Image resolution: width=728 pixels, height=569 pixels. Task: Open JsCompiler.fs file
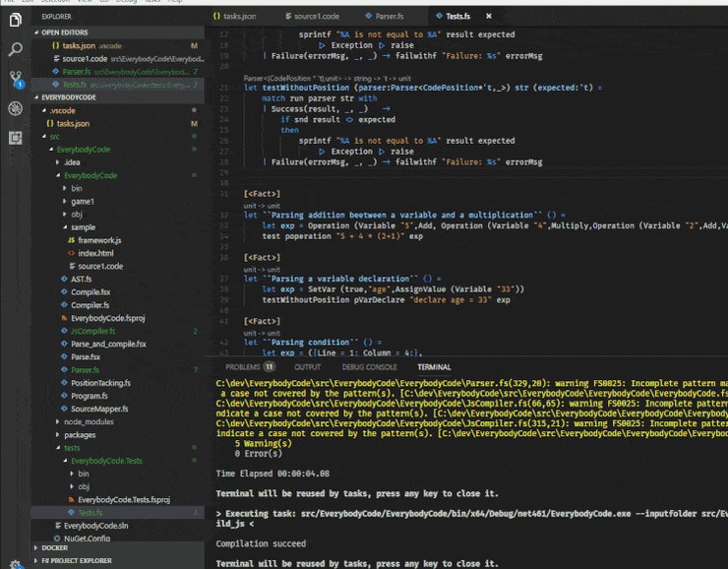click(92, 331)
